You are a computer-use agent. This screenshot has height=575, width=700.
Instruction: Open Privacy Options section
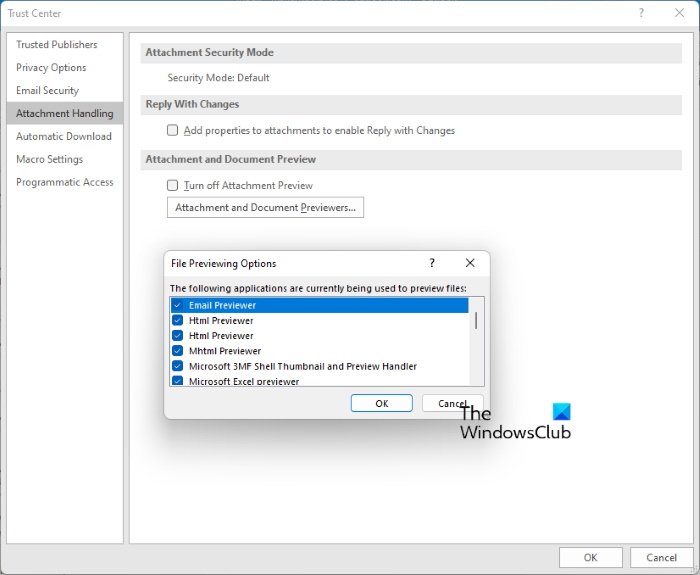pos(65,67)
